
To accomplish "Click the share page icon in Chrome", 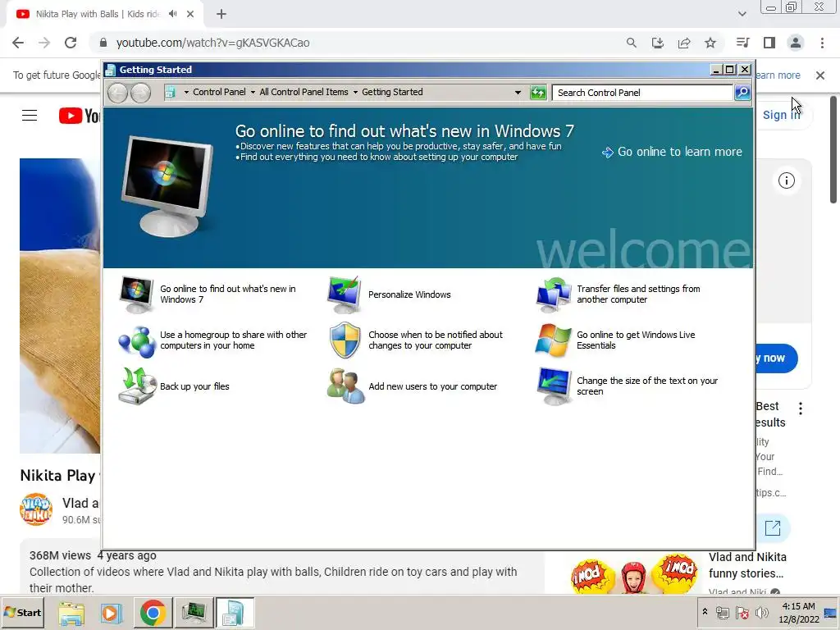I will pyautogui.click(x=684, y=43).
